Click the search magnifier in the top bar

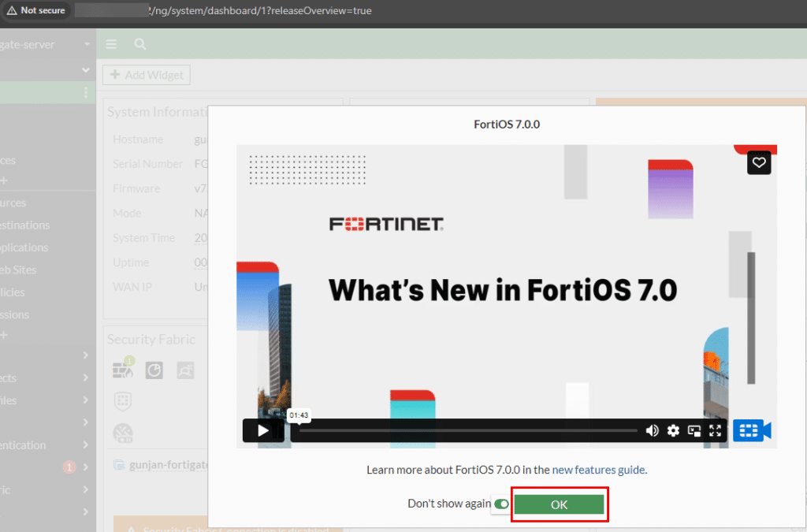pyautogui.click(x=139, y=44)
